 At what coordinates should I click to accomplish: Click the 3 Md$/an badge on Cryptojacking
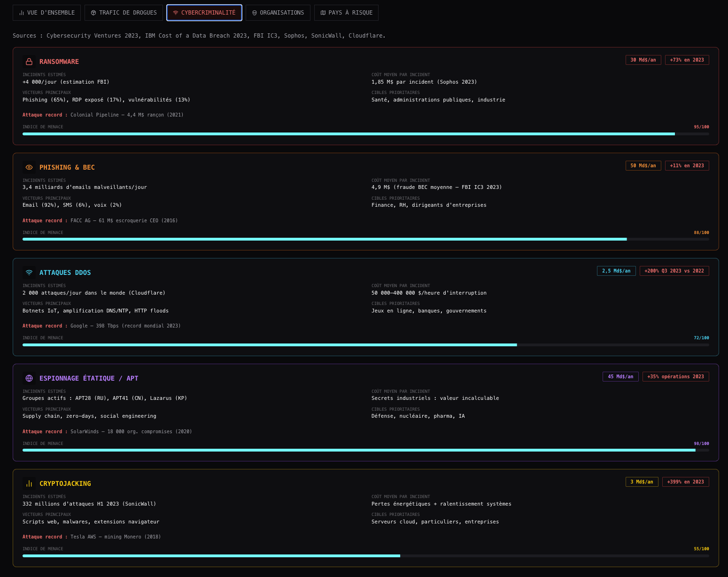(x=642, y=482)
